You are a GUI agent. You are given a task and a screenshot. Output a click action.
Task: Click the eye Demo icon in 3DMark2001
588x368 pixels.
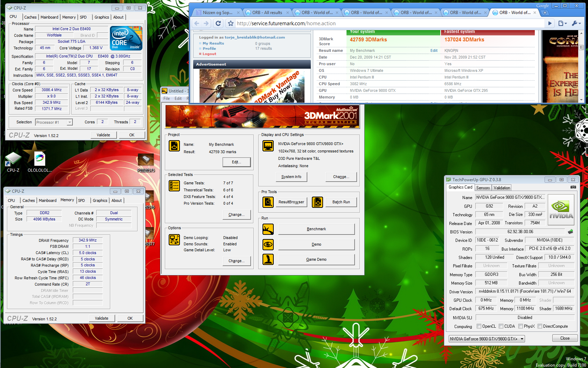268,244
